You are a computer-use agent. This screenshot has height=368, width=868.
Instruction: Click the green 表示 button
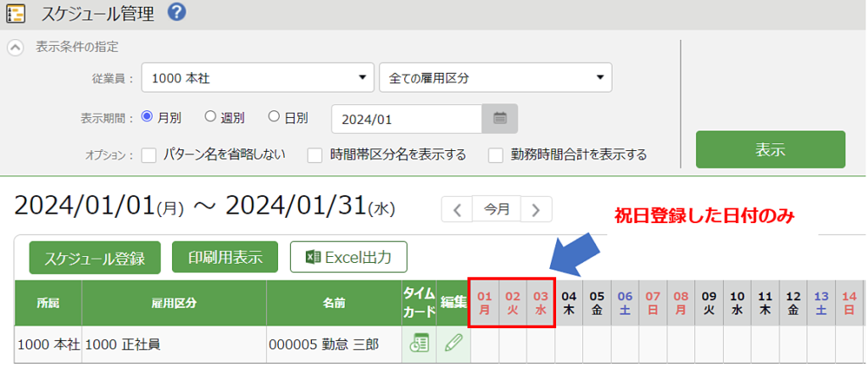(x=770, y=150)
